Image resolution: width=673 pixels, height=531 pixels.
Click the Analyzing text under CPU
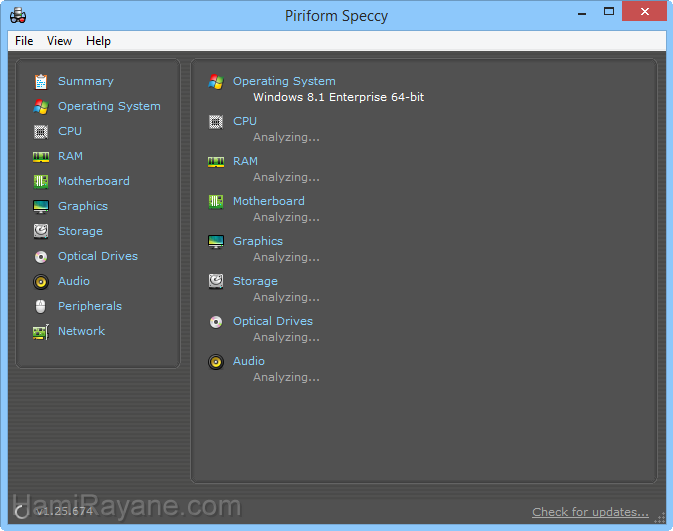(286, 137)
